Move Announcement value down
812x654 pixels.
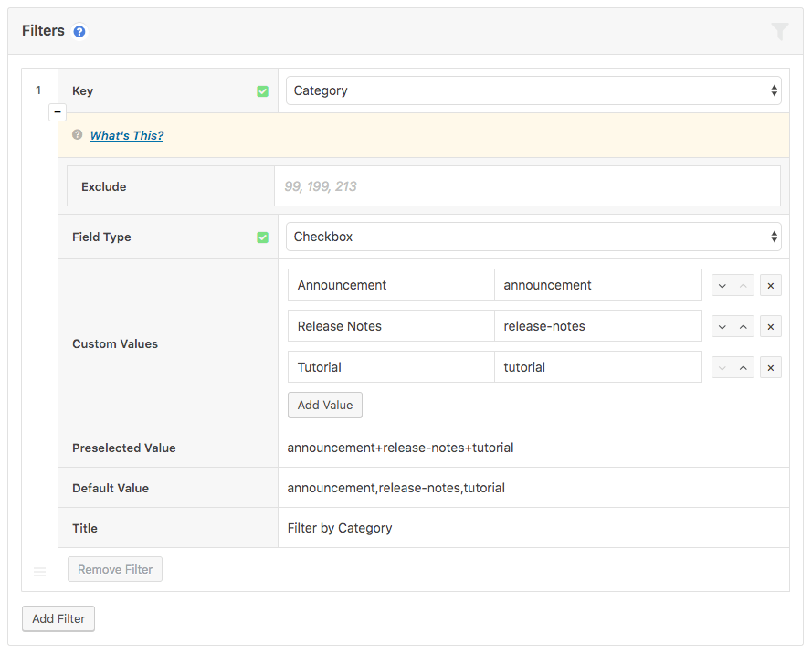(x=722, y=285)
